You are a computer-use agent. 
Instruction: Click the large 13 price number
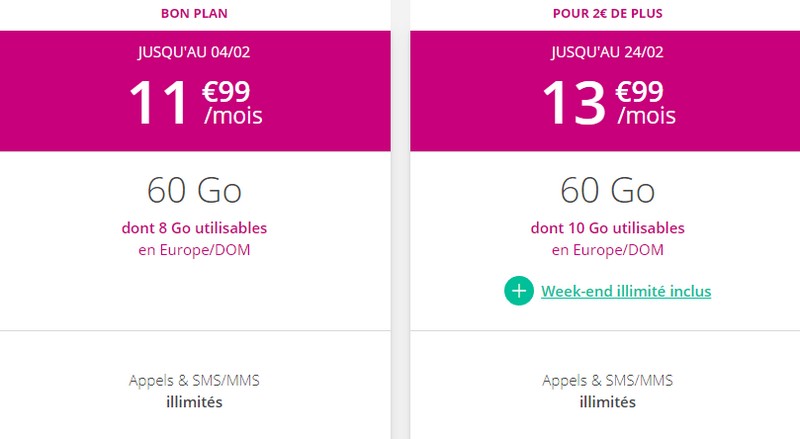click(x=571, y=102)
